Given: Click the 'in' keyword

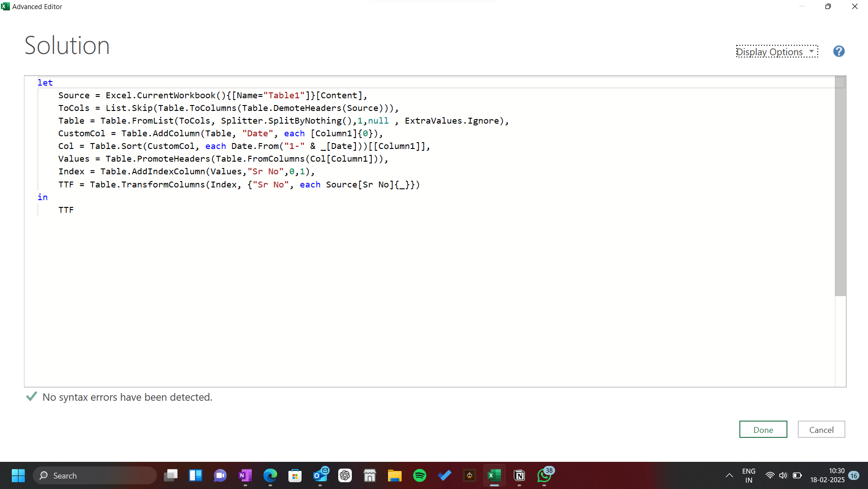Looking at the screenshot, I should 43,197.
